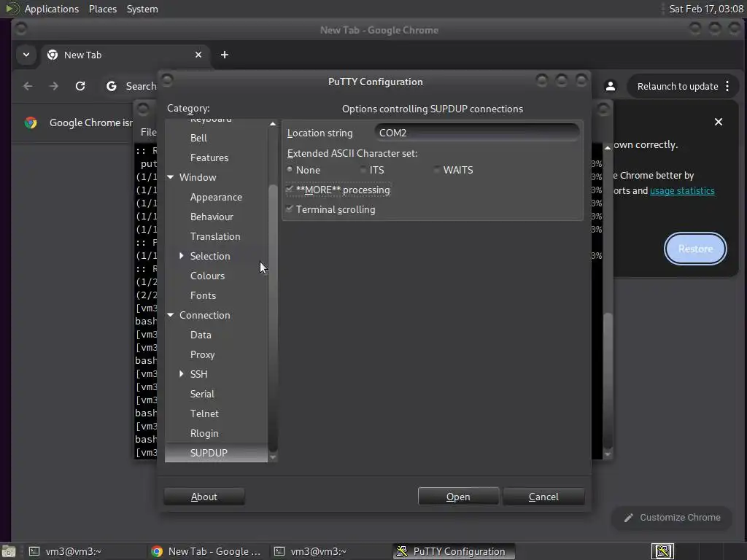747x560 pixels.
Task: Open the Applications menu
Action: click(x=52, y=9)
